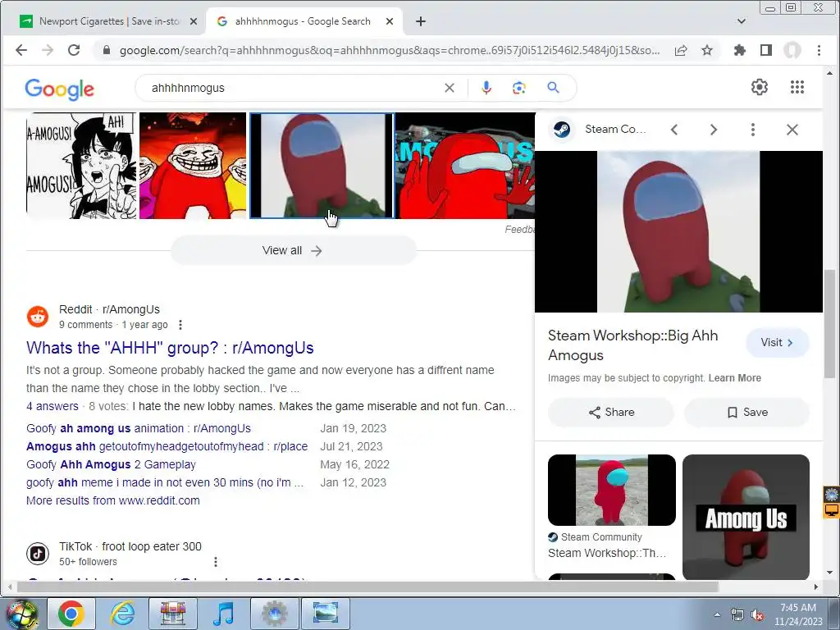
Task: Click the preview panel vertical scrollbar
Action: (829, 324)
